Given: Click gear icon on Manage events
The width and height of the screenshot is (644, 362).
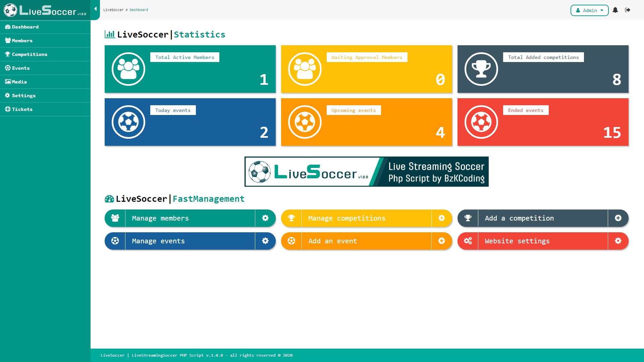Looking at the screenshot, I should 265,241.
